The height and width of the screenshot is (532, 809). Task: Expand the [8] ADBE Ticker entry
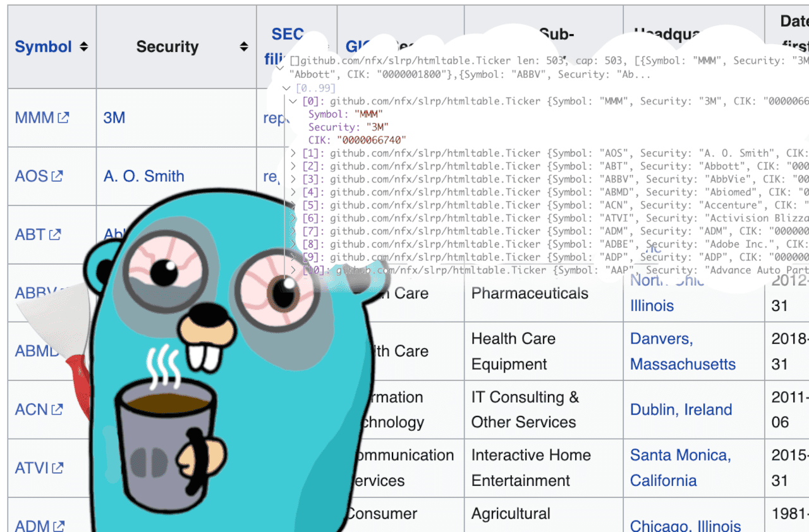(x=293, y=244)
